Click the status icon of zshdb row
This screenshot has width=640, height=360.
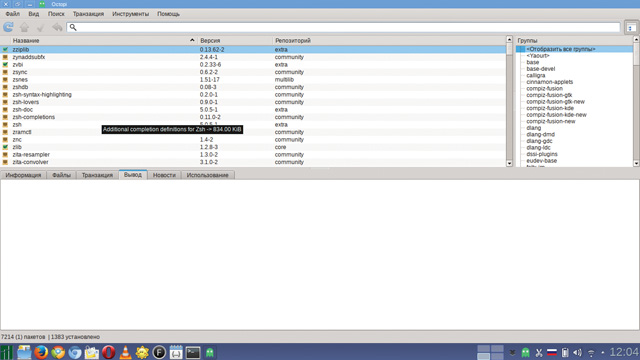point(5,87)
